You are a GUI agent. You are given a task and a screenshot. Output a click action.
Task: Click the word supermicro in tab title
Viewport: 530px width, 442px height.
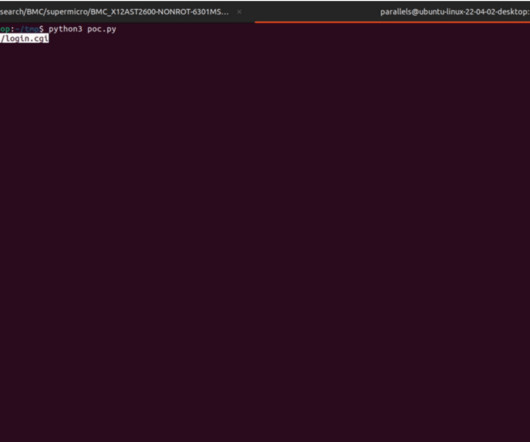67,12
